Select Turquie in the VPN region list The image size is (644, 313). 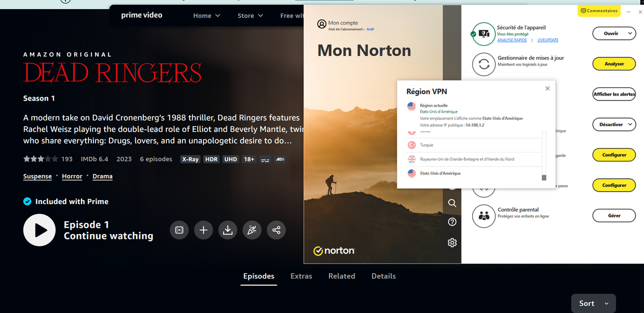(475, 145)
